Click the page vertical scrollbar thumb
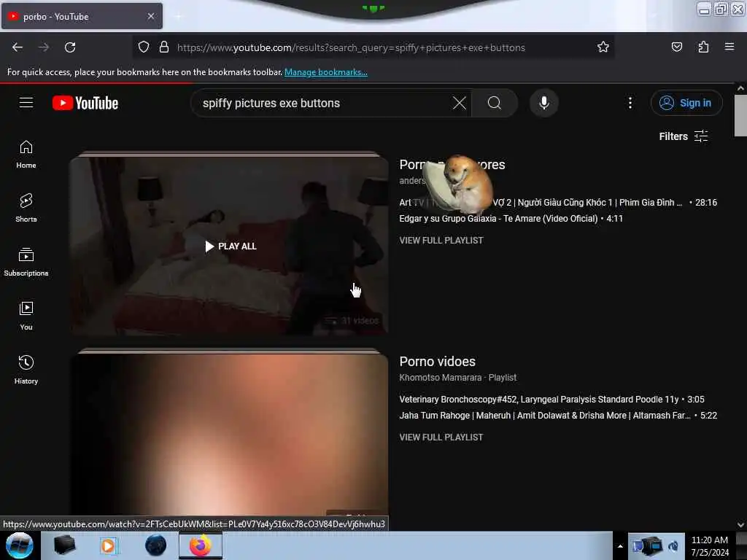 pyautogui.click(x=741, y=115)
